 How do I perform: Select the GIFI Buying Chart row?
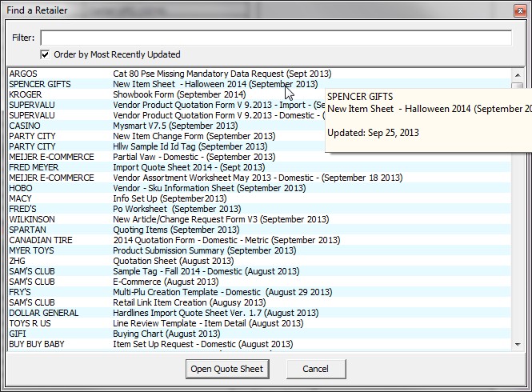point(259,334)
